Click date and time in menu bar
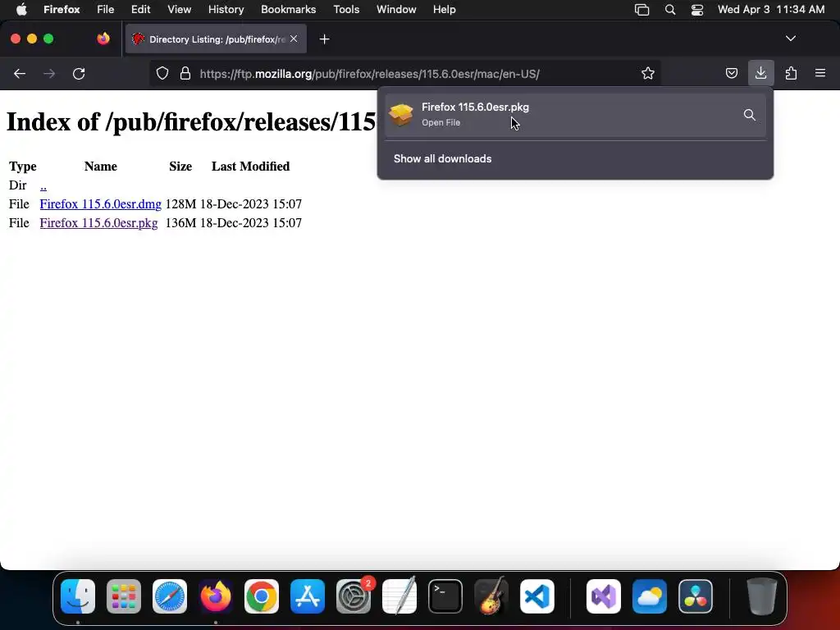The image size is (840, 630). coord(771,9)
